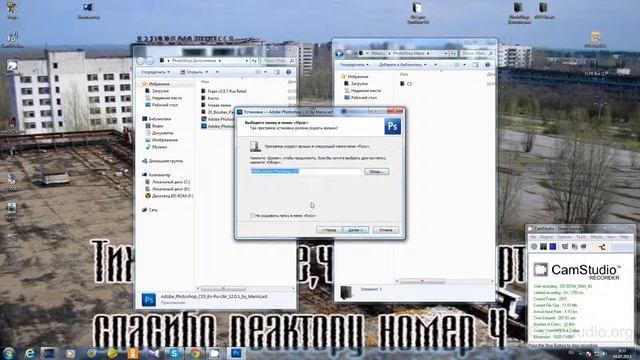Open CamStudio Tools menu
Image resolution: width=640 pixels, height=360 pixels.
581,237
